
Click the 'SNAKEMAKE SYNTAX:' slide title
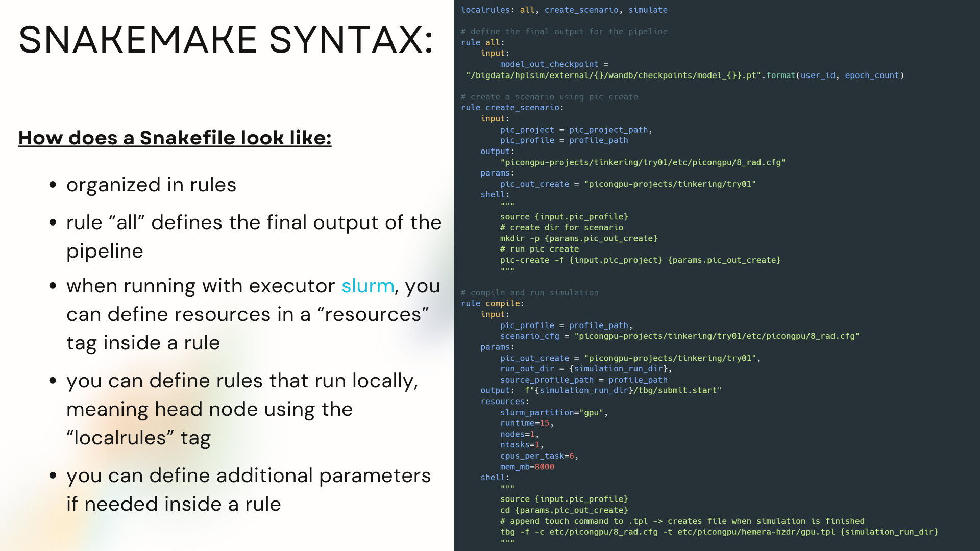(x=226, y=40)
